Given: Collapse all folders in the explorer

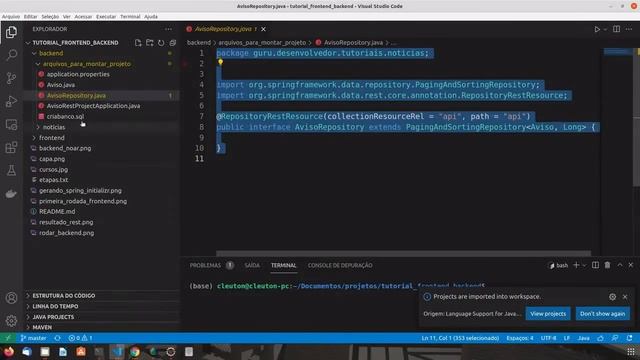Looking at the screenshot, I should pos(173,42).
